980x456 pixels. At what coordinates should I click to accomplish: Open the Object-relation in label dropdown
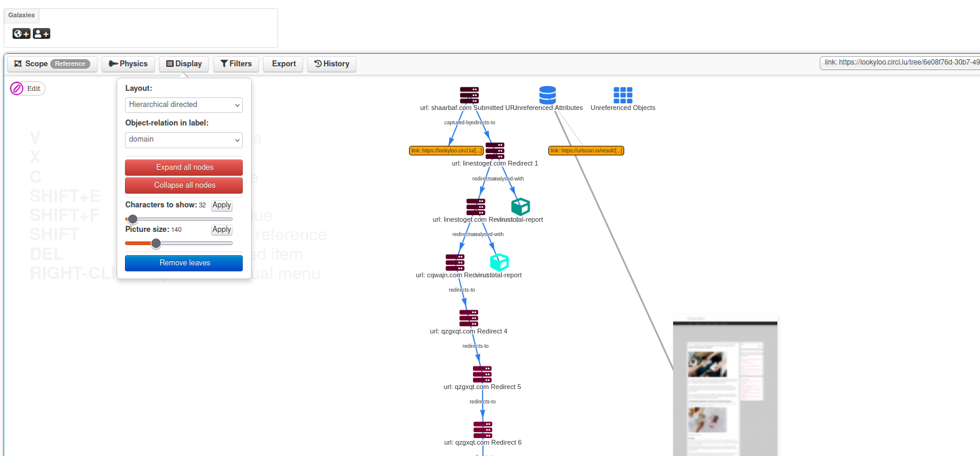coord(184,139)
